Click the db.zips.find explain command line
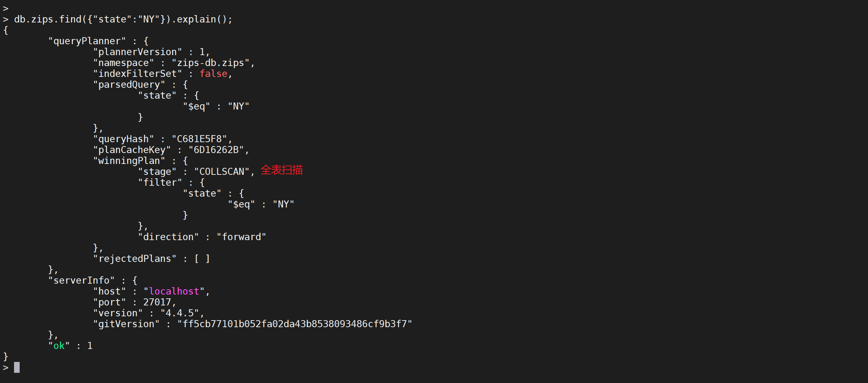 (123, 19)
